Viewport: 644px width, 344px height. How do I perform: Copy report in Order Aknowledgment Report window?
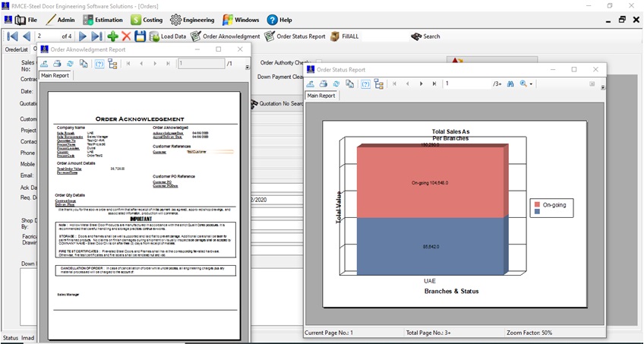(x=84, y=64)
